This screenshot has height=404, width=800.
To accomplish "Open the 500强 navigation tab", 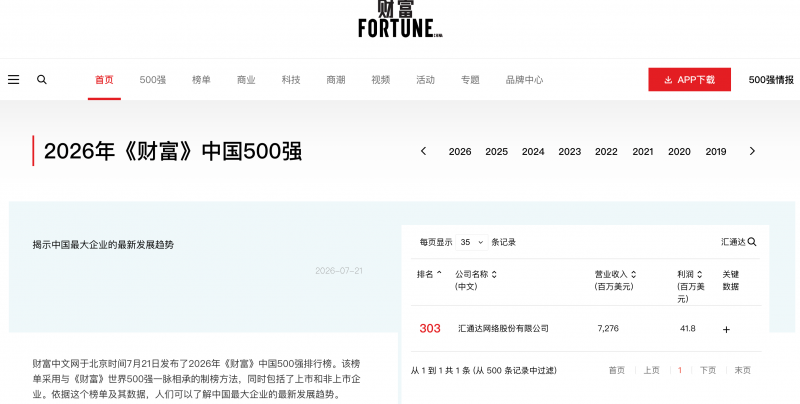I will click(x=153, y=80).
